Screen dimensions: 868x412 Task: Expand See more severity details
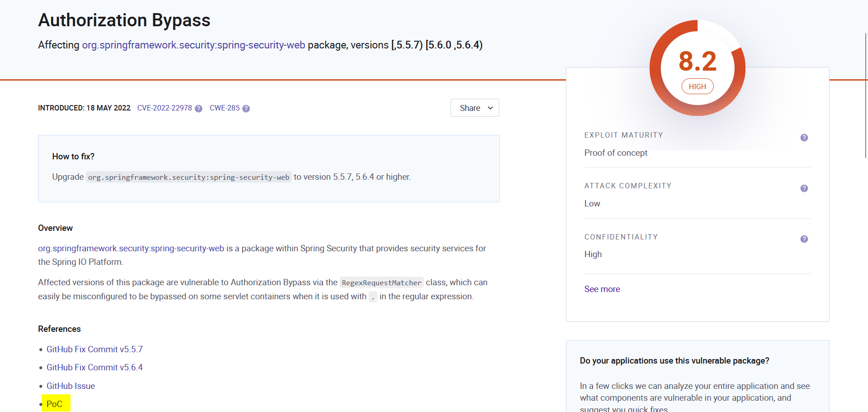point(602,289)
